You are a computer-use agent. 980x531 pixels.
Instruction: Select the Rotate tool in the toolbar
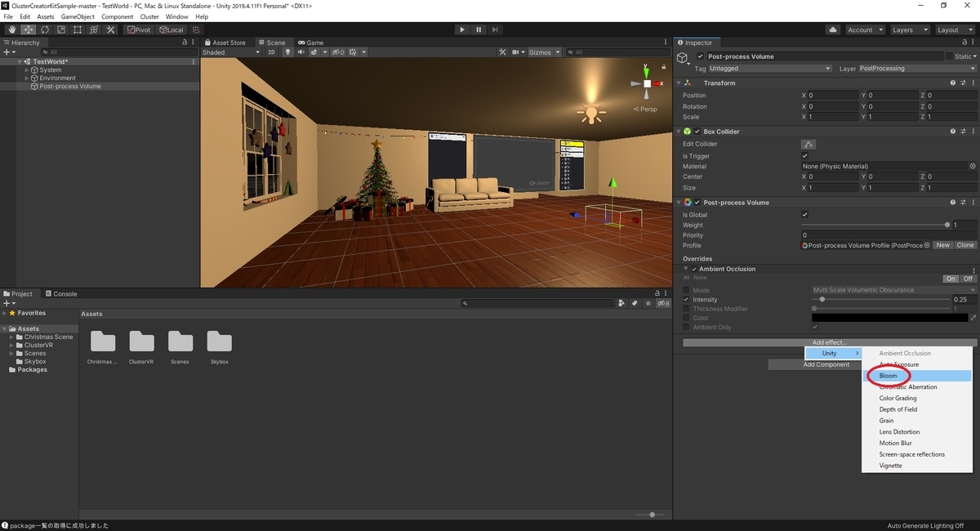point(44,29)
